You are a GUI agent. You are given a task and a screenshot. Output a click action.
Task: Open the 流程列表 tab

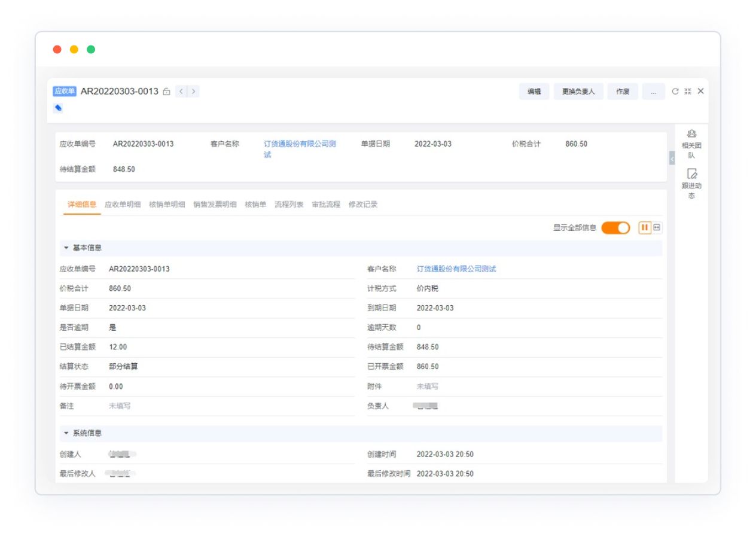tap(289, 205)
